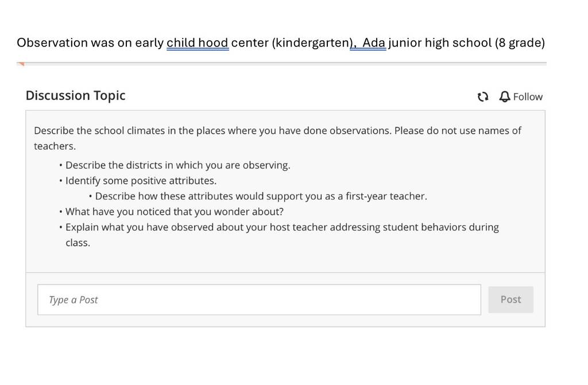Select the Identify some positive attributes bullet
The height and width of the screenshot is (385, 588).
(x=141, y=181)
